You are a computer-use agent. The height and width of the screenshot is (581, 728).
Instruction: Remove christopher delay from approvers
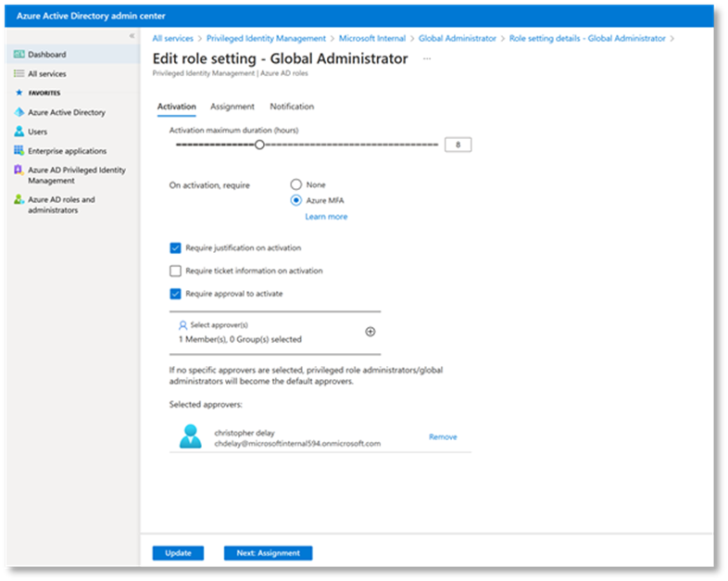pos(443,436)
